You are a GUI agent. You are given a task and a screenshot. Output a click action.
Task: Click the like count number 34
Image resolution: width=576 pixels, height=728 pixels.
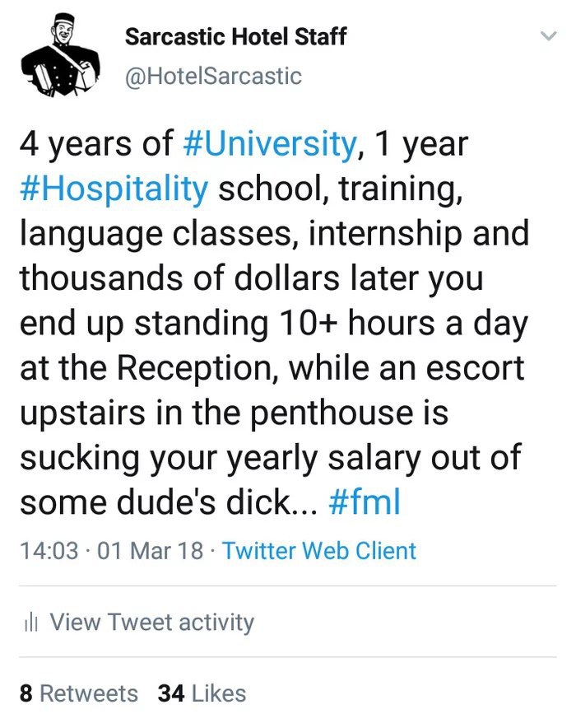(x=170, y=693)
